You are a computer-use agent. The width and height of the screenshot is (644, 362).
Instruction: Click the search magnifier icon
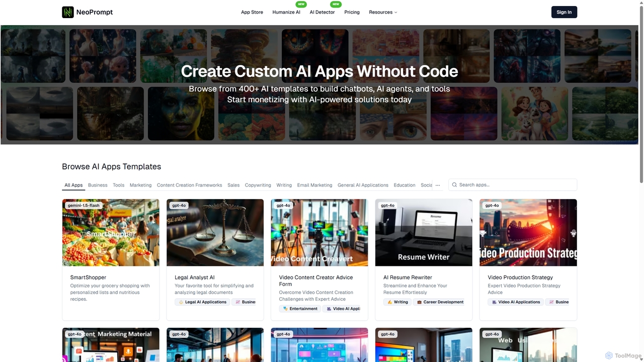tap(454, 185)
